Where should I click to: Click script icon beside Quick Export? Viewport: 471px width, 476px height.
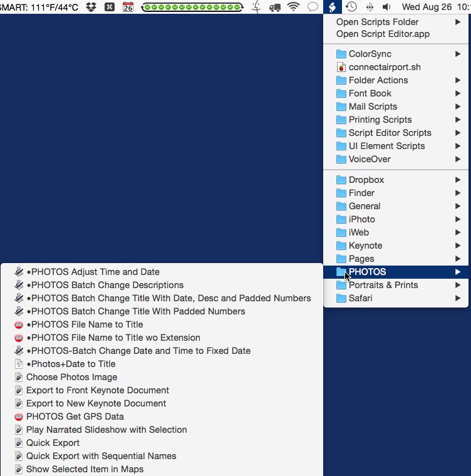point(19,443)
